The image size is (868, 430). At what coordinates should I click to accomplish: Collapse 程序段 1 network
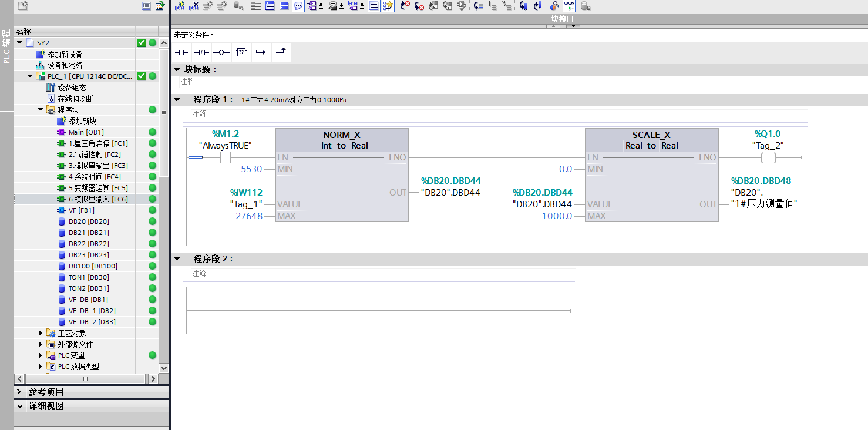tap(177, 100)
